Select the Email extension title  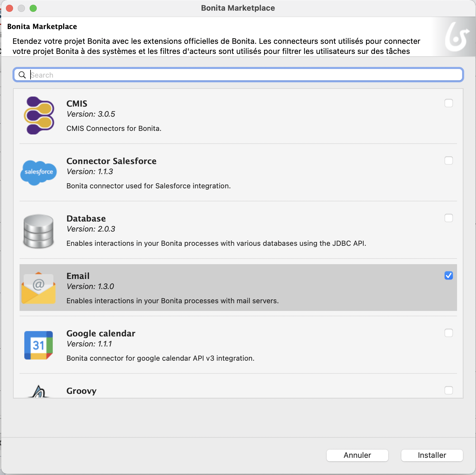pos(78,276)
